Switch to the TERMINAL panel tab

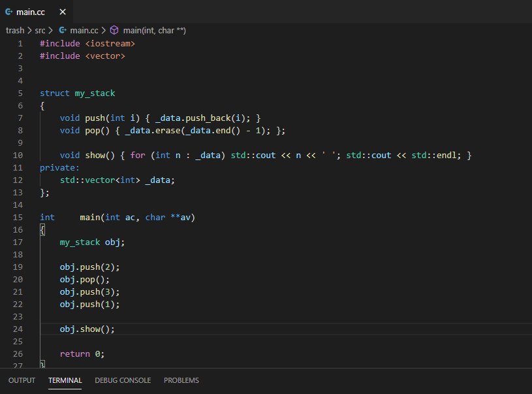tap(65, 380)
